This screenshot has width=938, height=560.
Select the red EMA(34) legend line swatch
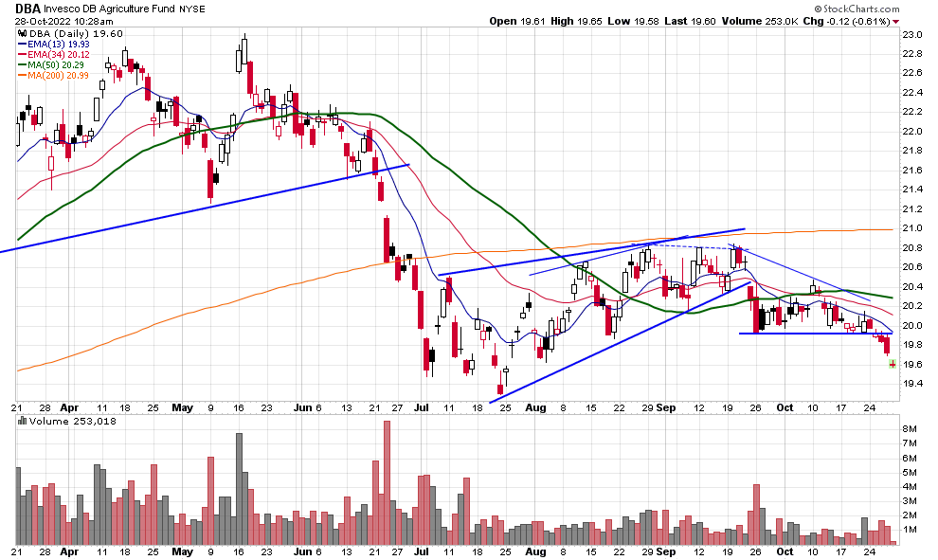pos(22,54)
